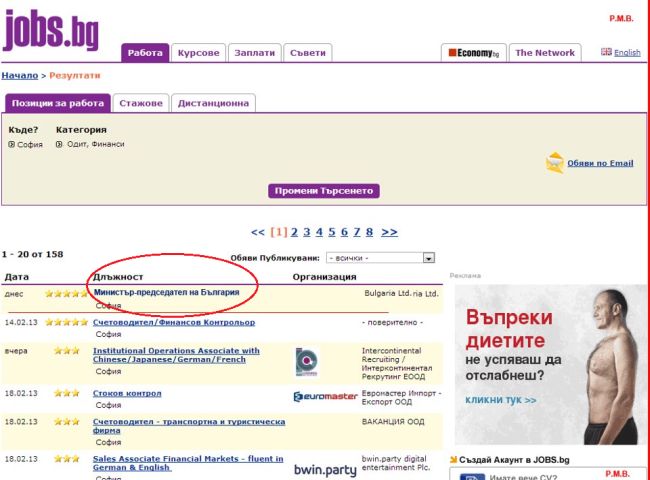Open Institutional Operations Associate job listing
This screenshot has height=480, width=650.
pos(176,355)
